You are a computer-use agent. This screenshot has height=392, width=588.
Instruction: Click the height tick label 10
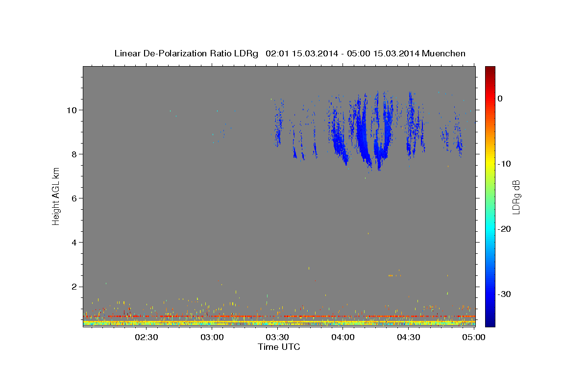(x=73, y=110)
